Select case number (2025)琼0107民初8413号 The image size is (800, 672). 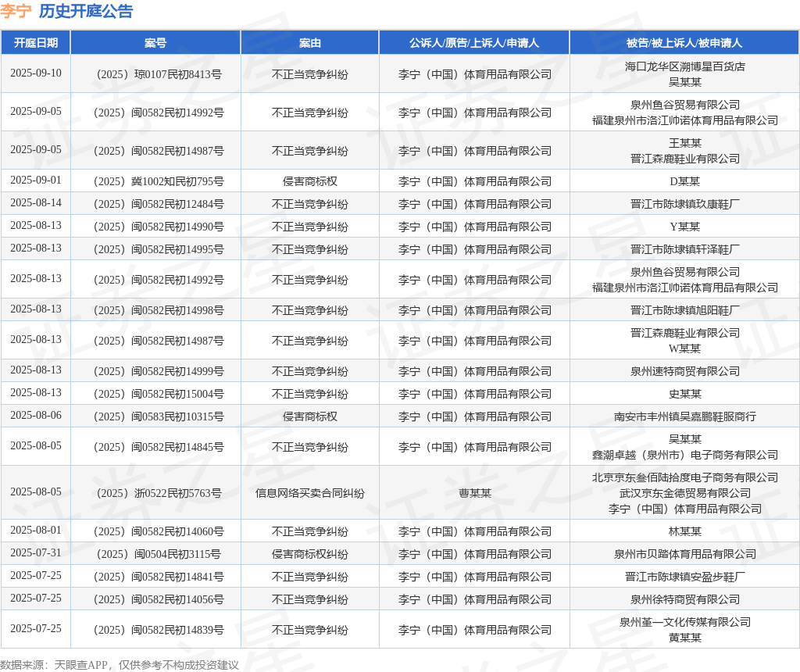159,74
